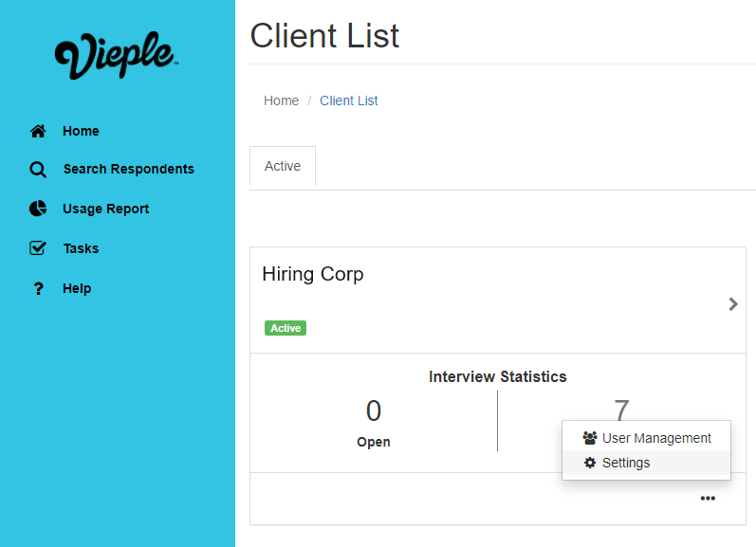
Task: Click the Vieple logo
Action: click(117, 56)
